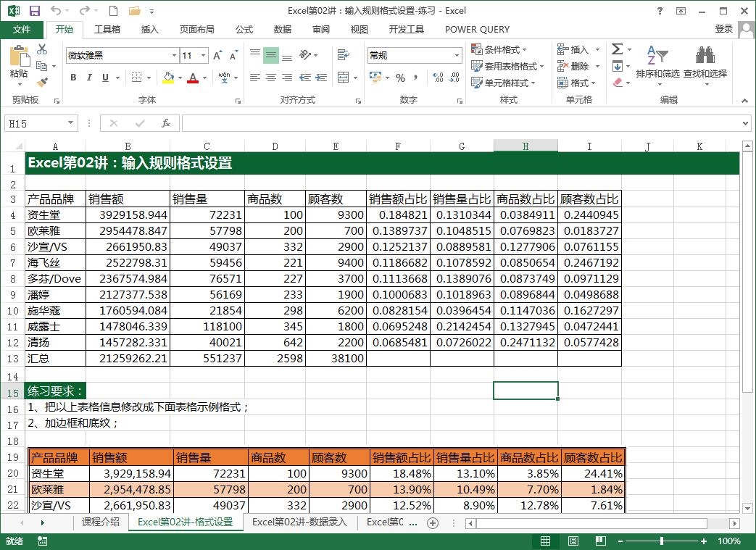The image size is (756, 550).
Task: Click the column H header
Action: tap(526, 146)
